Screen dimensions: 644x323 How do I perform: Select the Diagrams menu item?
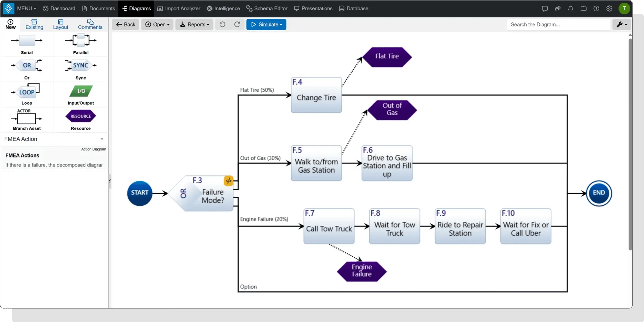click(136, 8)
